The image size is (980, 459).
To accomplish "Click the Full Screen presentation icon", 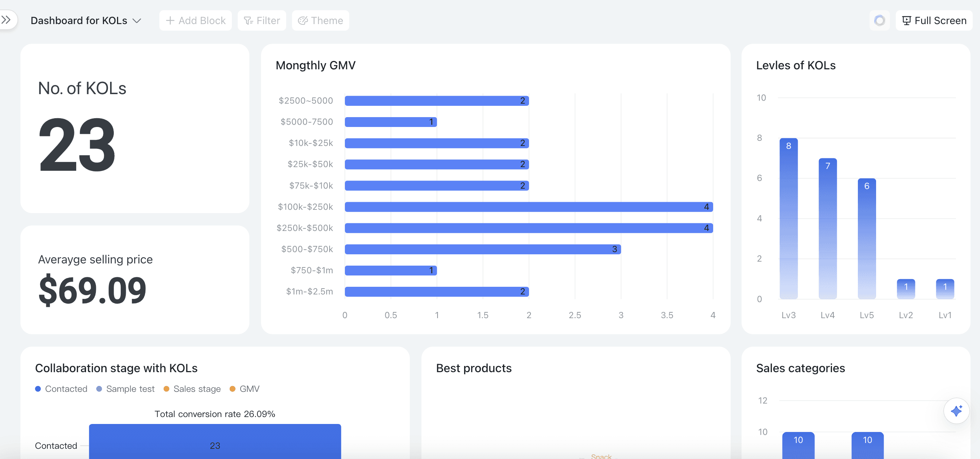I will click(x=906, y=20).
